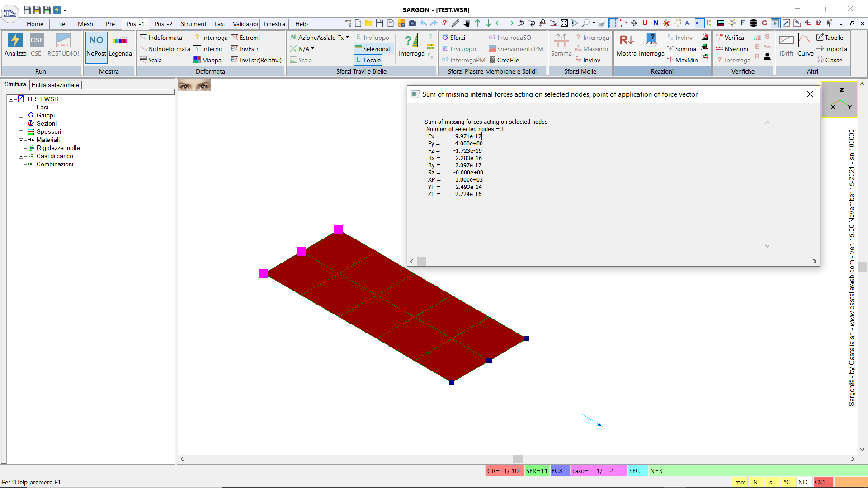Click the green left arrow view icon
The width and height of the screenshot is (868, 488).
499,23
